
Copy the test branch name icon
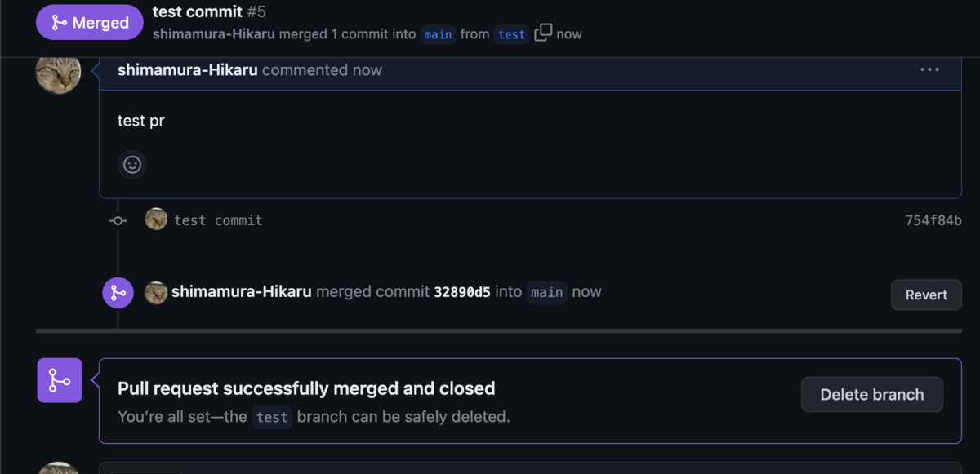coord(543,33)
